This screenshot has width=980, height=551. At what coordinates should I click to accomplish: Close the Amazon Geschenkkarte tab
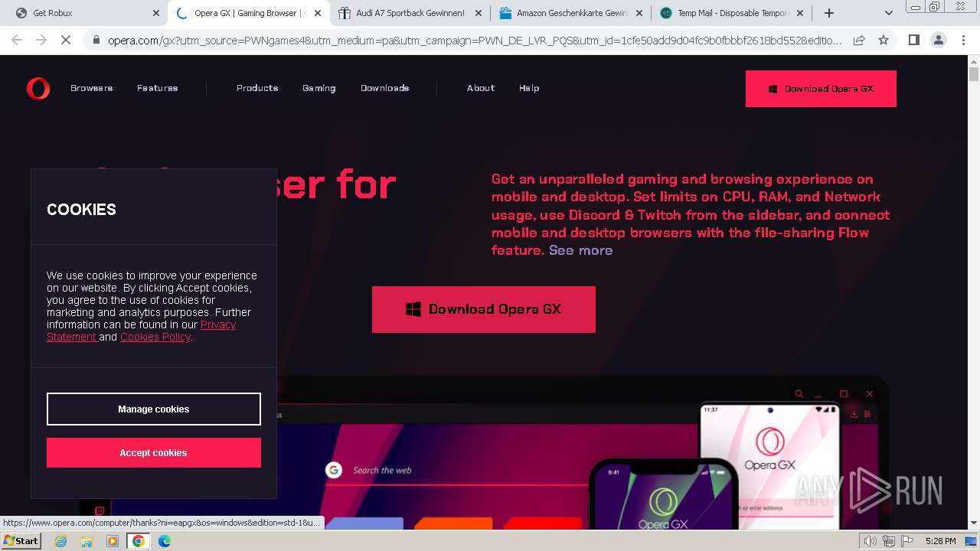coord(639,13)
